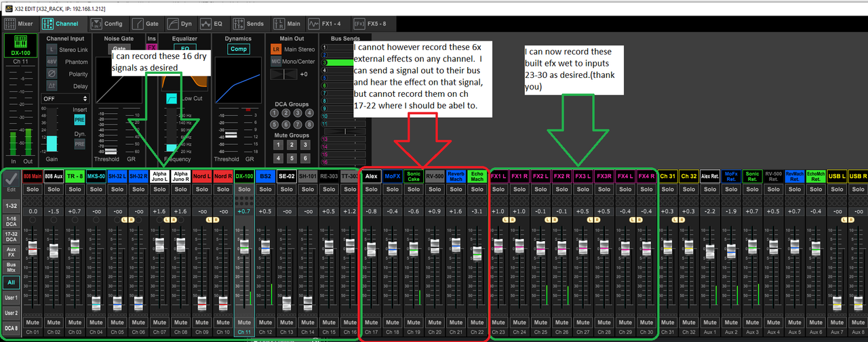Click the FX5 - 8 tab icon
Image resolution: width=868 pixels, height=342 pixels.
[359, 24]
